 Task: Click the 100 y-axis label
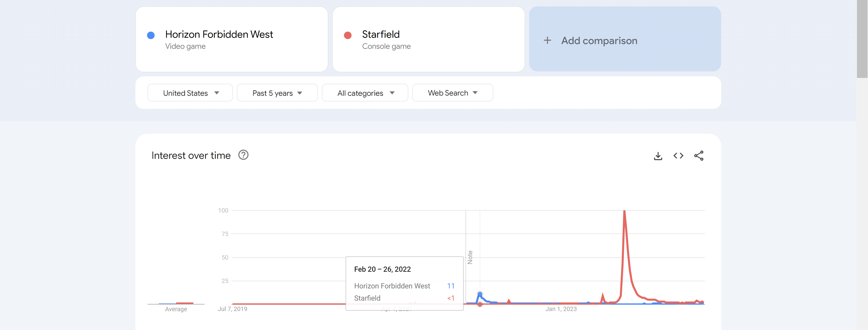[x=223, y=211]
